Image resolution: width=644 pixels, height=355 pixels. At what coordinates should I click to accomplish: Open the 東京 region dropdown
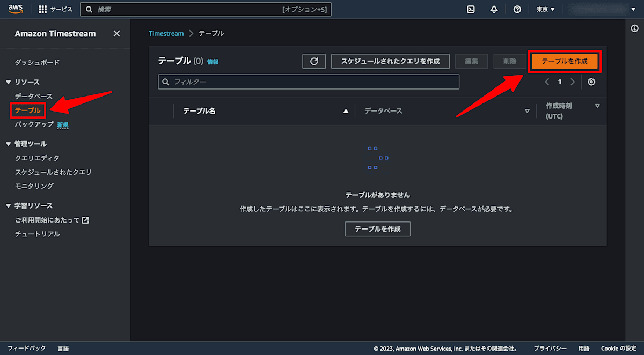[546, 9]
